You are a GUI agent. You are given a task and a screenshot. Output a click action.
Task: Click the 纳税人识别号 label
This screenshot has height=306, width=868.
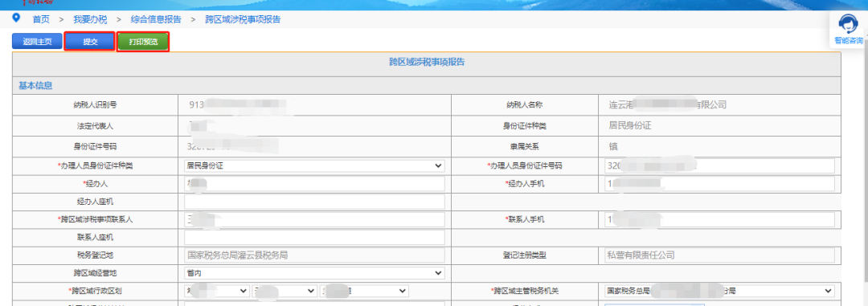[95, 104]
